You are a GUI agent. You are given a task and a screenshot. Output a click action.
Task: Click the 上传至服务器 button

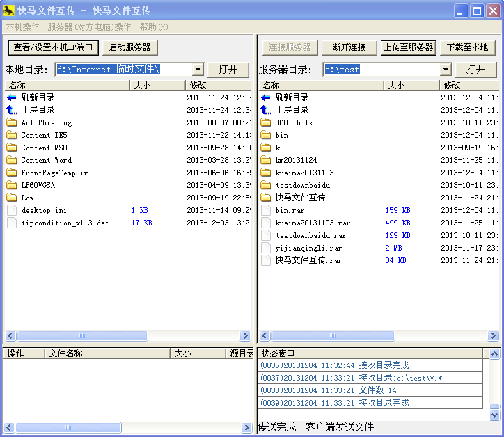click(x=409, y=47)
